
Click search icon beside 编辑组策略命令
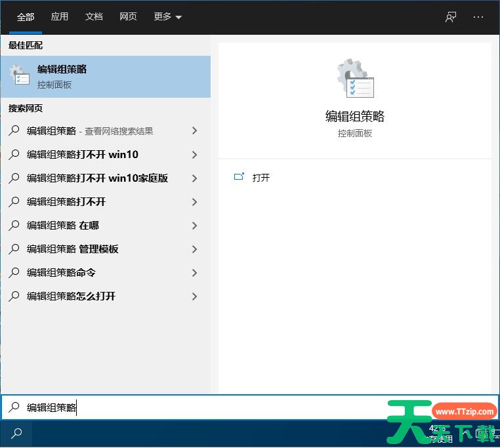(x=14, y=272)
